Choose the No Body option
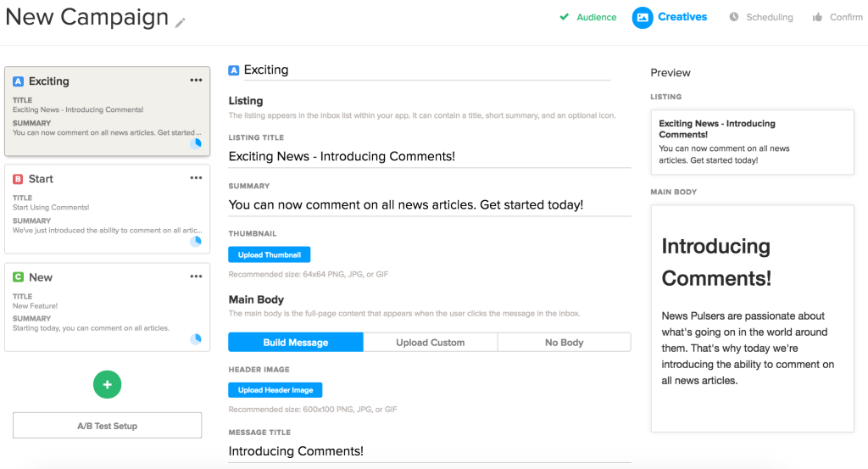 click(x=564, y=342)
